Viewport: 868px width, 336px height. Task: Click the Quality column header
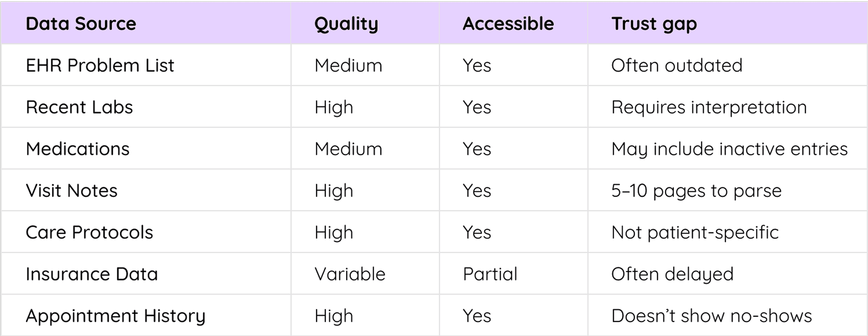[x=346, y=24]
